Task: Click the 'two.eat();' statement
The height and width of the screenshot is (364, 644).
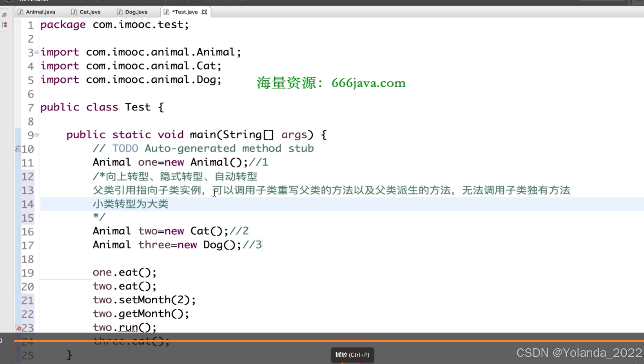Action: (x=125, y=286)
